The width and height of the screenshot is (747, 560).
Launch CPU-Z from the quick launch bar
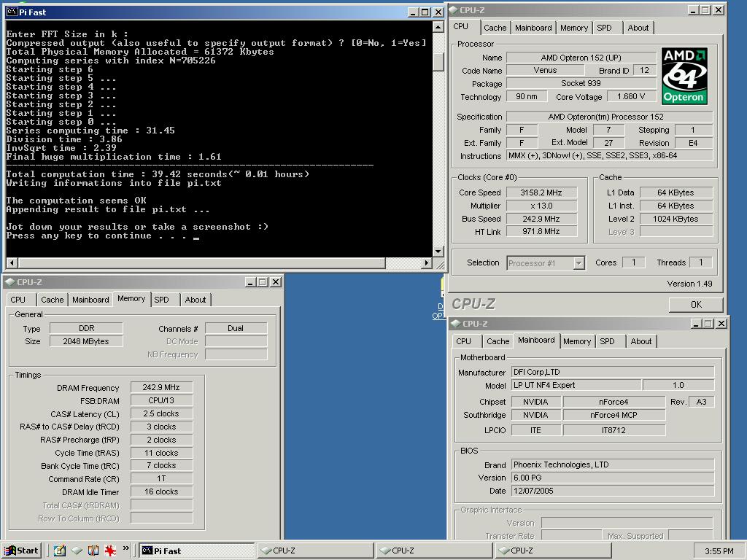coord(77,551)
